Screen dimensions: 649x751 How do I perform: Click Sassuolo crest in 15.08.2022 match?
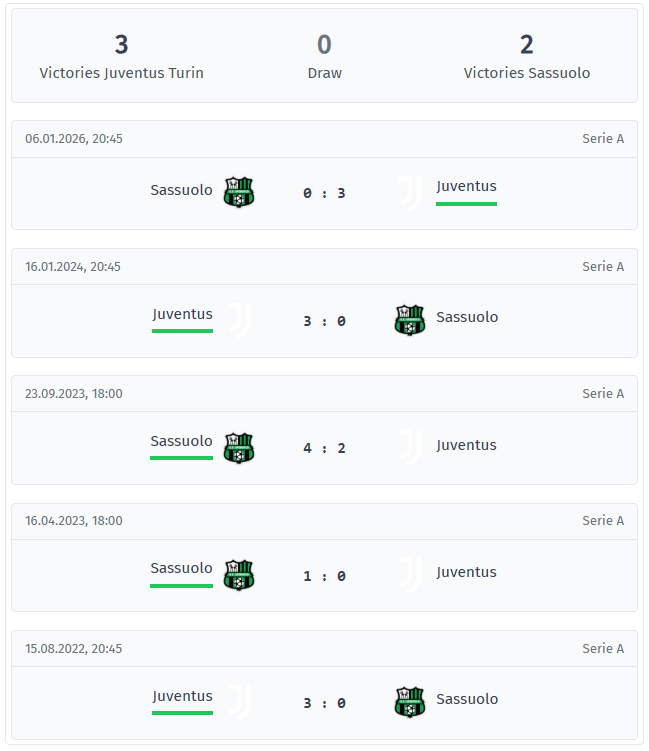(410, 702)
